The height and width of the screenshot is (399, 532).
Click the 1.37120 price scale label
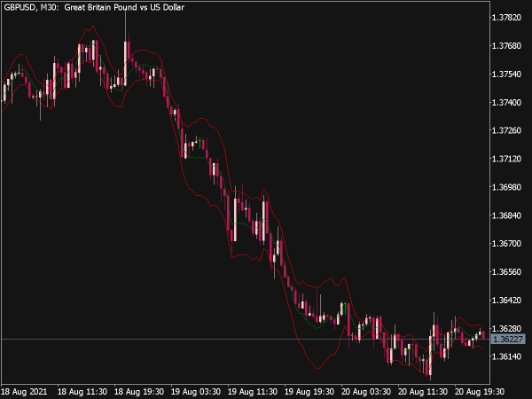(x=506, y=159)
